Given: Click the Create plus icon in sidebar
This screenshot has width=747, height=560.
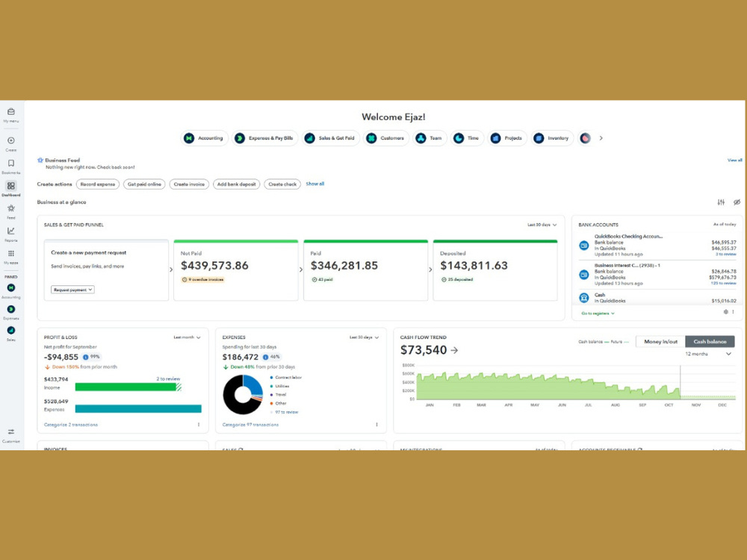Looking at the screenshot, I should (x=11, y=140).
